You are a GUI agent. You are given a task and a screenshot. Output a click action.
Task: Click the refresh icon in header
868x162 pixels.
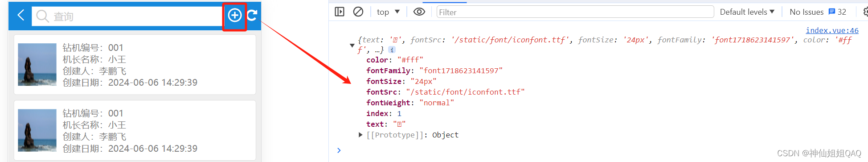pyautogui.click(x=252, y=16)
